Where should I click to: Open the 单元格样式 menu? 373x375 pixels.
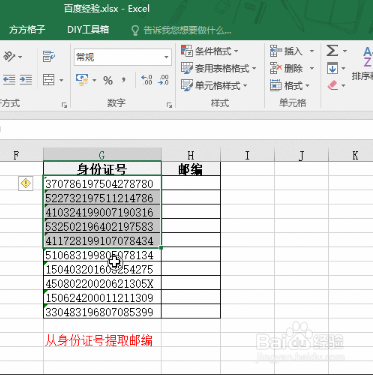214,85
